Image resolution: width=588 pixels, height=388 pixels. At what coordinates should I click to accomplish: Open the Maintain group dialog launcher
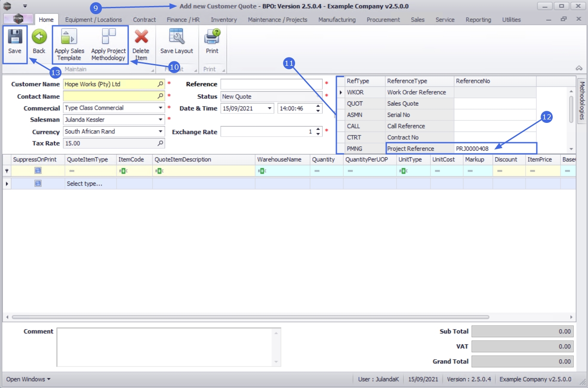(152, 70)
